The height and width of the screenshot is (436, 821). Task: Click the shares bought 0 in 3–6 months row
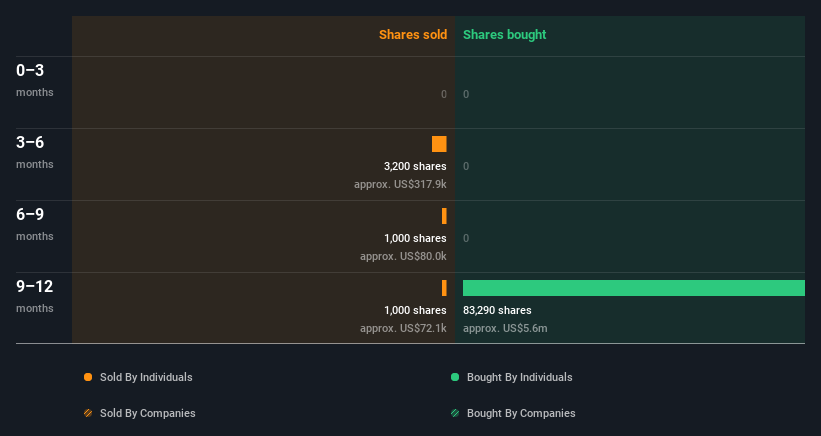(466, 166)
